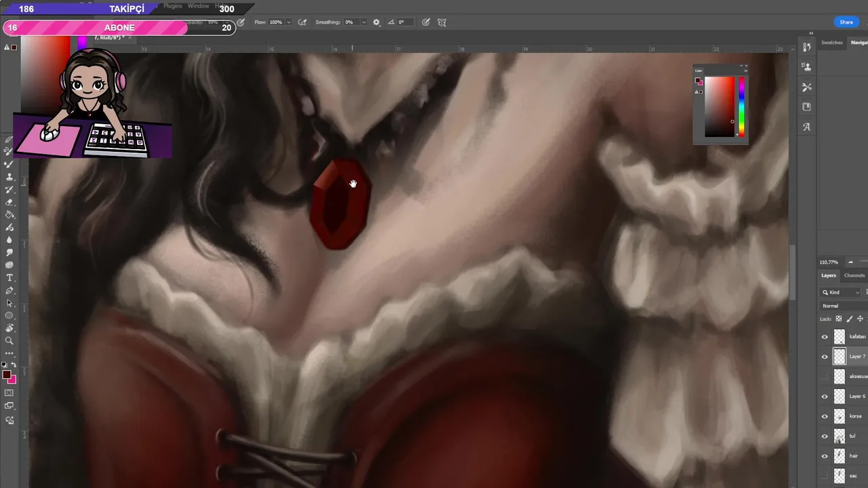Lock layer position move icon
The width and height of the screenshot is (868, 488).
click(x=861, y=319)
